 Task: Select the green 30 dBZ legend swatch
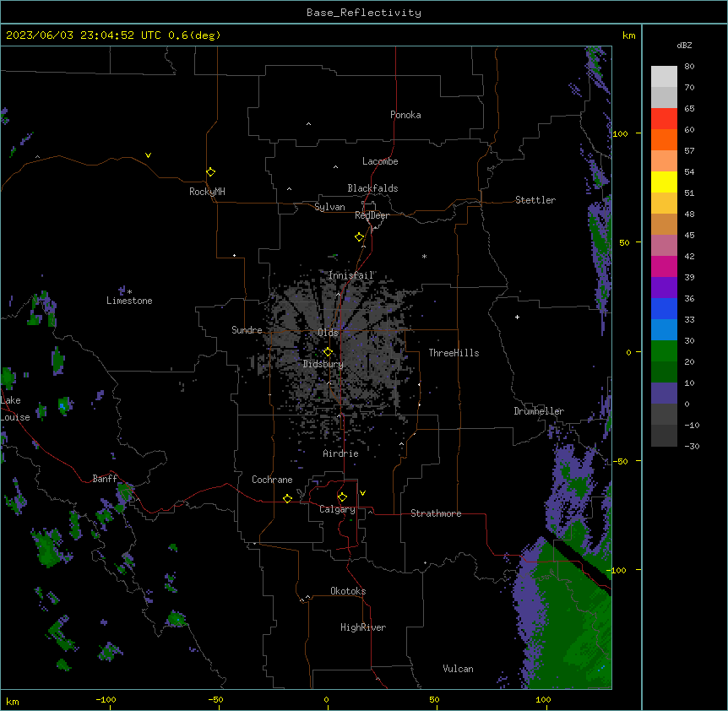pos(664,351)
